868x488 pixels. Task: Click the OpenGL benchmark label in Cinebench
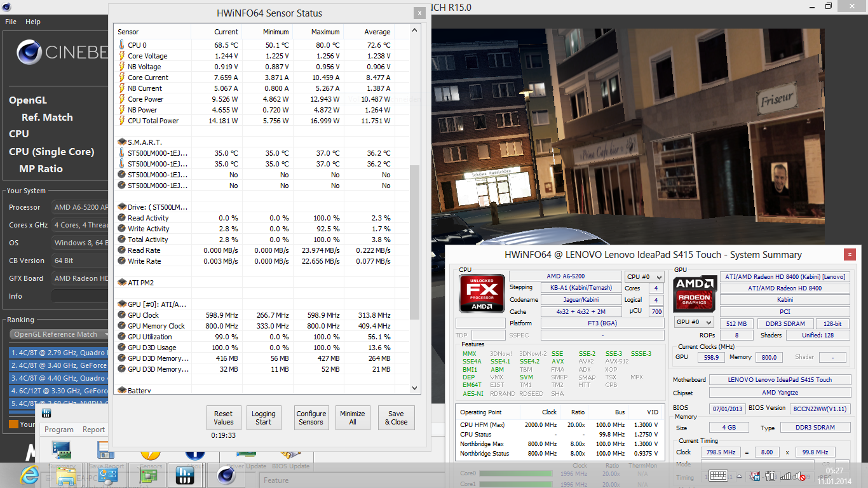pyautogui.click(x=28, y=100)
